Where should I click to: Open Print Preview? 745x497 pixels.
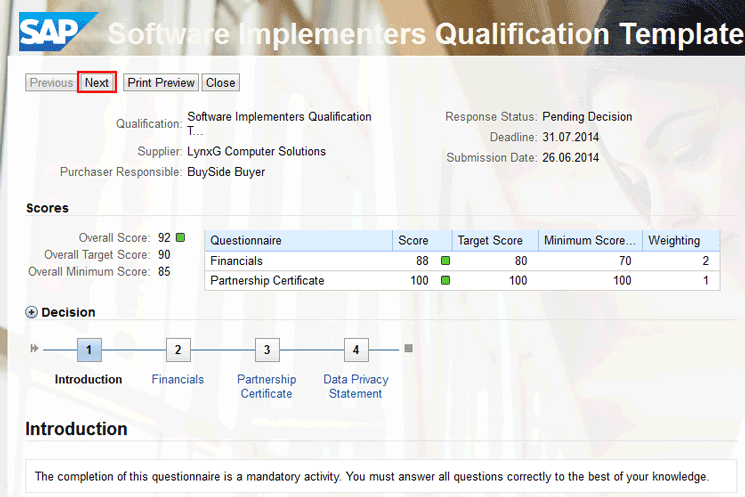click(161, 83)
